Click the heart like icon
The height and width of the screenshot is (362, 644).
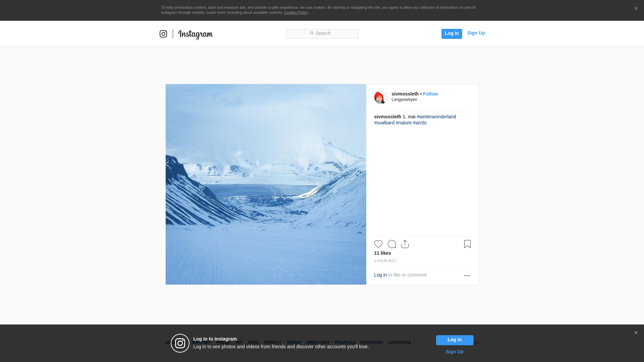[378, 244]
